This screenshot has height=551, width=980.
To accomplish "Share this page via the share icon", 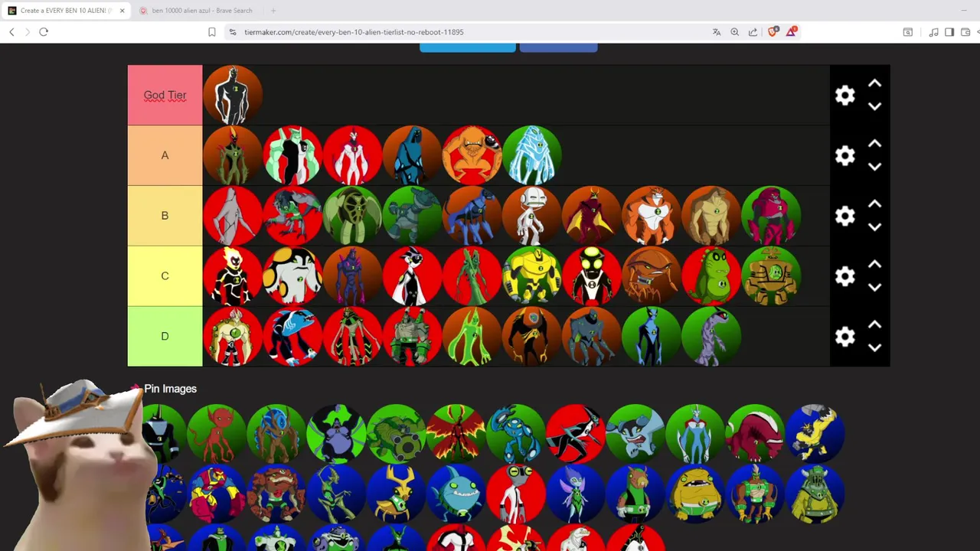I will coord(753,32).
